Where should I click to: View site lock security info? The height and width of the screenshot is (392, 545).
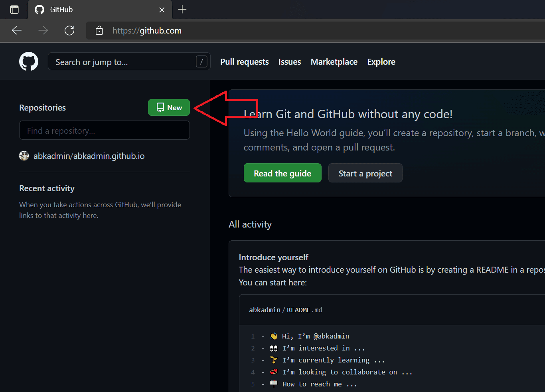[x=99, y=30]
